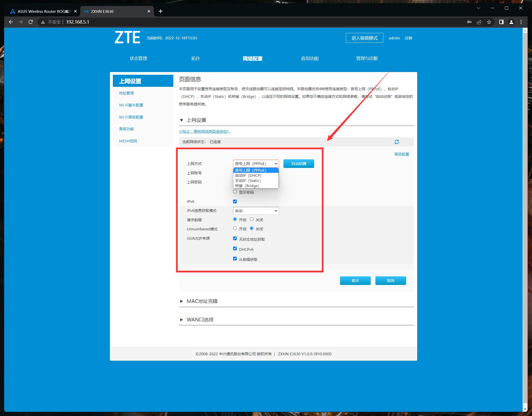Open the 高级配置 link

(x=401, y=154)
